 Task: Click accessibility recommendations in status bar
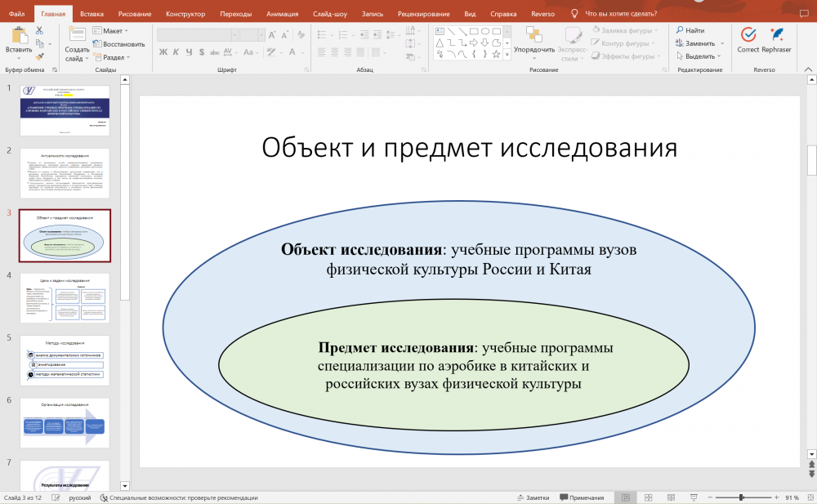pos(179,497)
